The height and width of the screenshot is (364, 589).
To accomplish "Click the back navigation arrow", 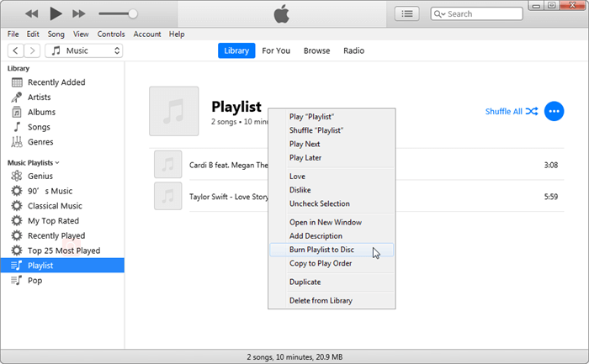I will [x=15, y=50].
